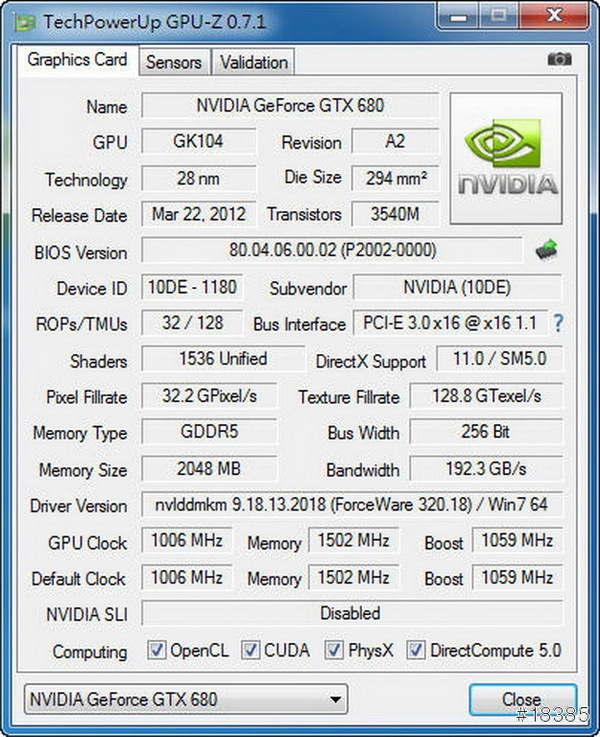600x737 pixels.
Task: Click the Texture Fillrate 128.8 GTexel/s
Action: coord(486,396)
